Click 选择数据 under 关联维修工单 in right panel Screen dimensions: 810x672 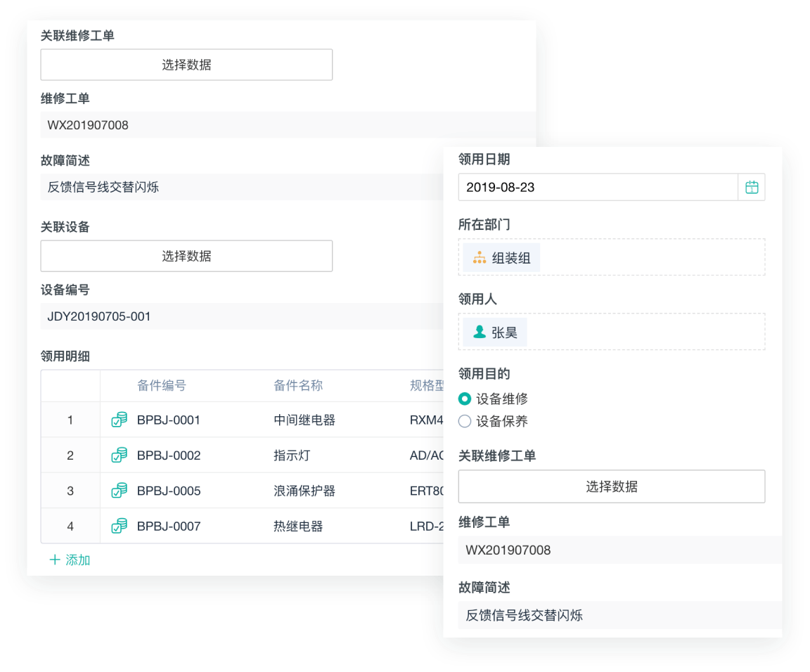[x=611, y=486]
